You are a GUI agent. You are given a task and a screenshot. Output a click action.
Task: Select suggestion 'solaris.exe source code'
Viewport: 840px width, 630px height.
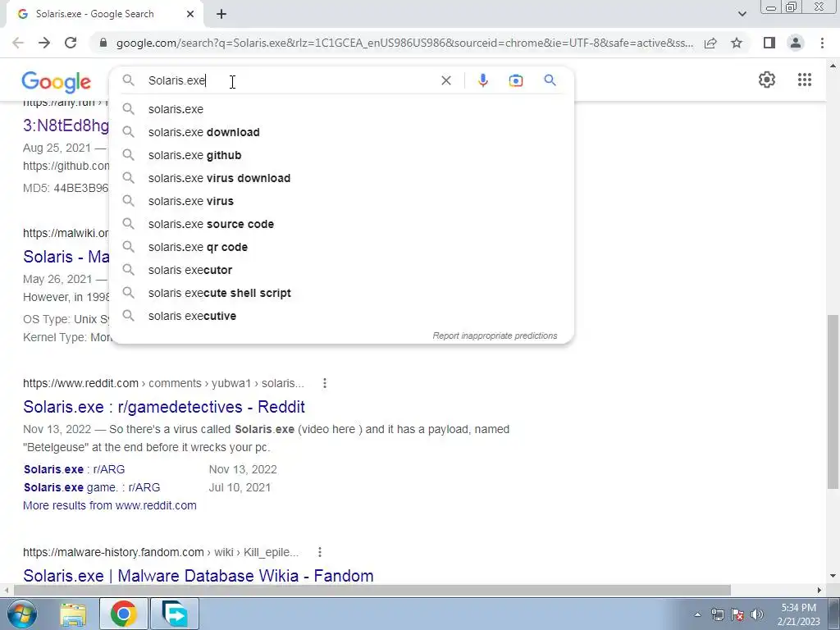(341, 225)
